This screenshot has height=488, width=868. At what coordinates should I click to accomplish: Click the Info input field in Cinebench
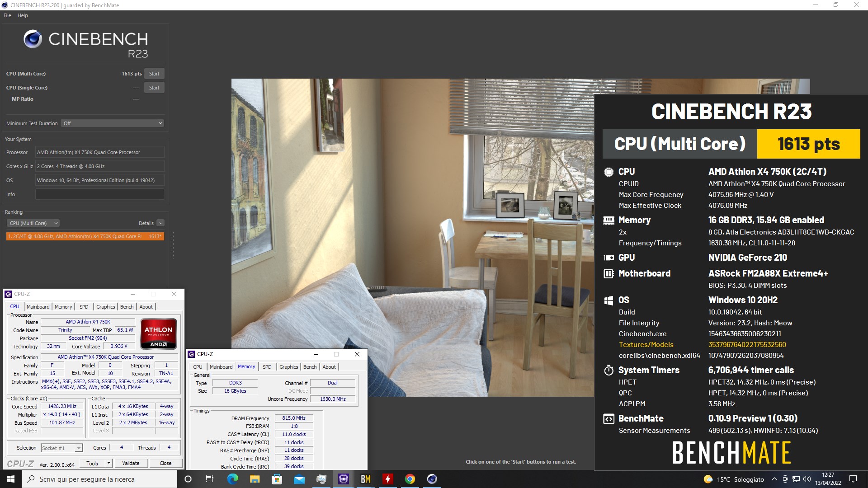pyautogui.click(x=100, y=194)
